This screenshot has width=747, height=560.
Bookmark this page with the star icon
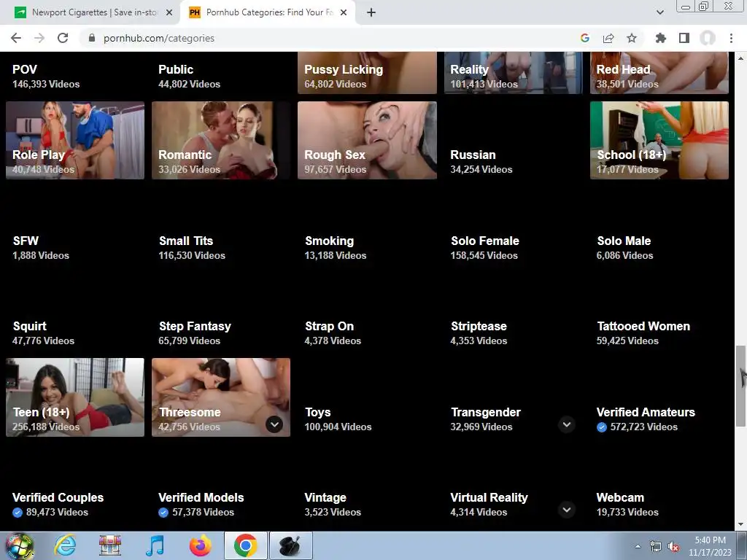click(632, 38)
